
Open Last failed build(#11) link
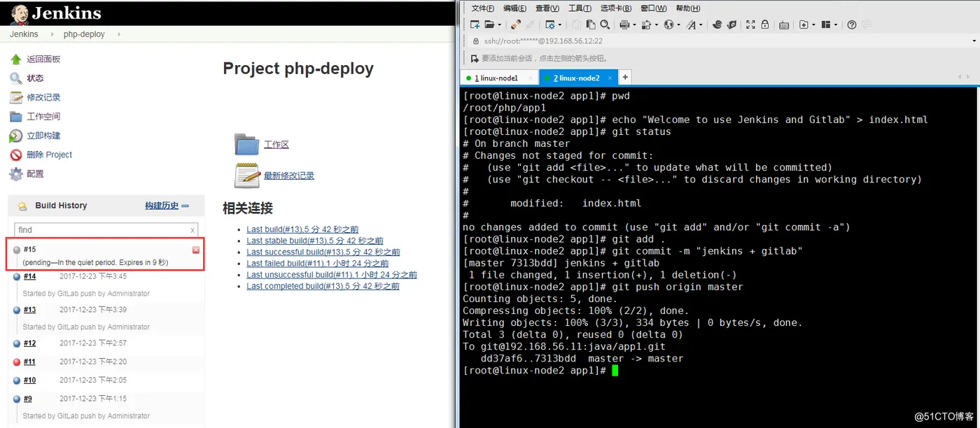pyautogui.click(x=318, y=264)
